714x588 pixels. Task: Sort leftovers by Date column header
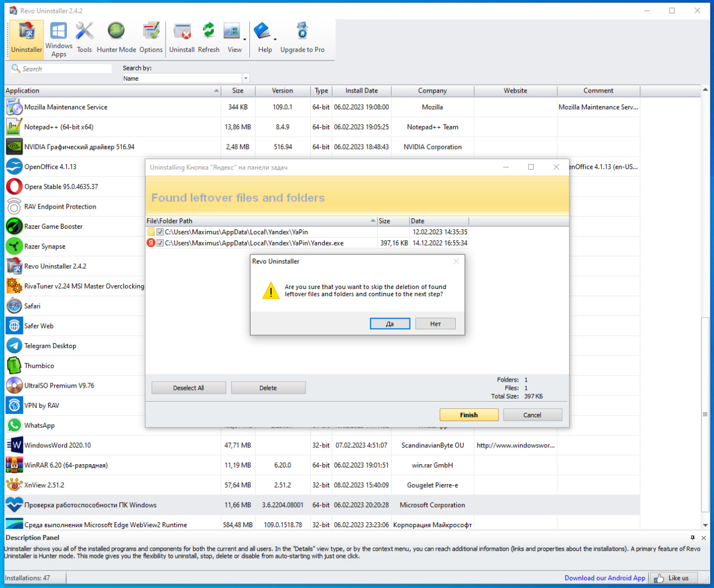439,221
